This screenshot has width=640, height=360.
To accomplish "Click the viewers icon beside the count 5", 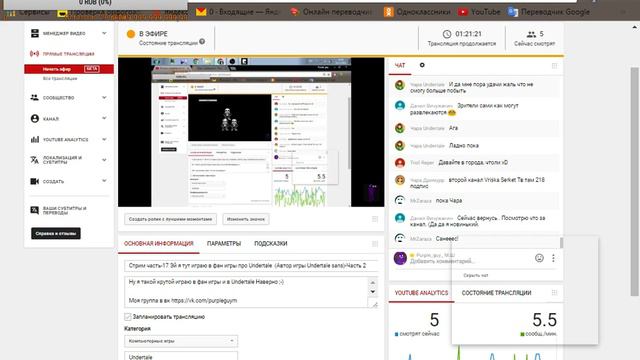I will (x=531, y=34).
